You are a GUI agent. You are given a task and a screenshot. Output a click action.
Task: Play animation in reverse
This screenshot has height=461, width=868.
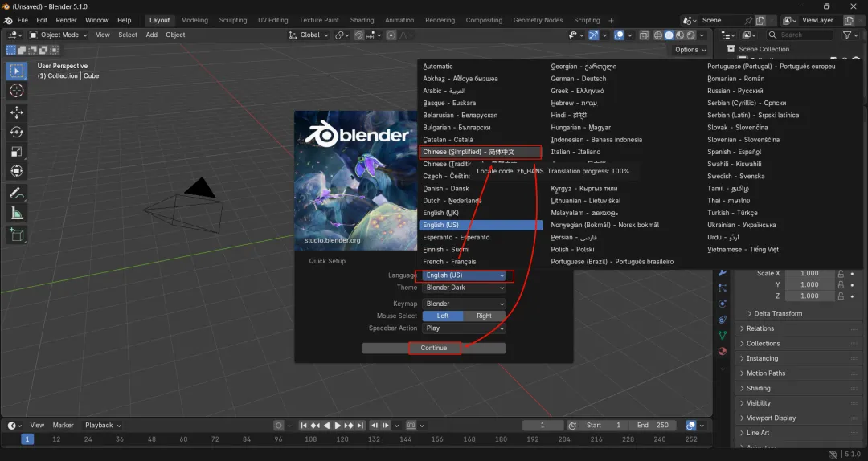point(326,425)
